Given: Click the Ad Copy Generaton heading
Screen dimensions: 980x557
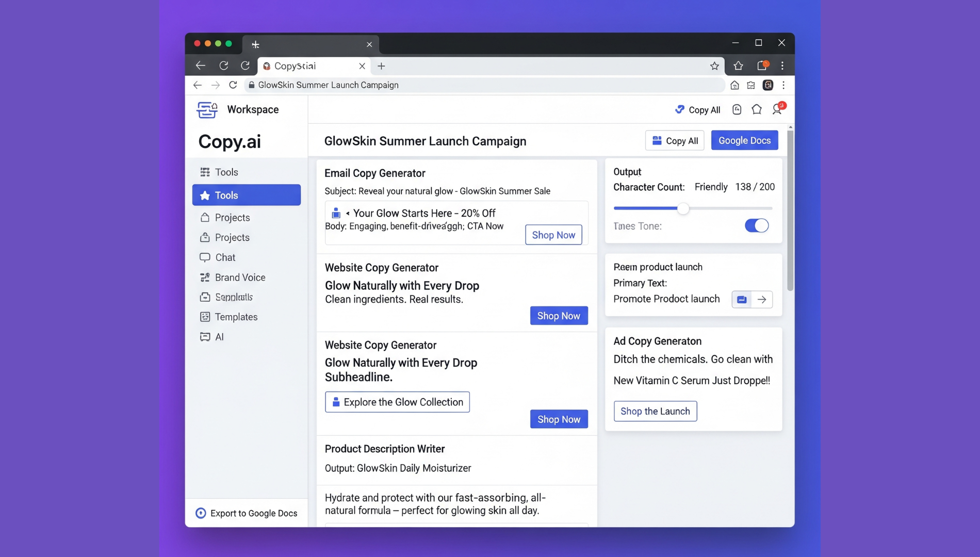Looking at the screenshot, I should point(657,341).
